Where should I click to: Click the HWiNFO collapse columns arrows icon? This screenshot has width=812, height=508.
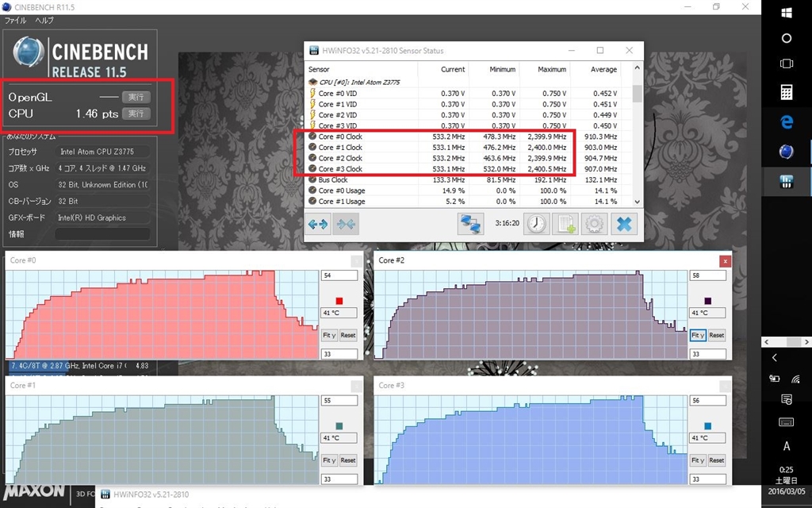pyautogui.click(x=346, y=224)
